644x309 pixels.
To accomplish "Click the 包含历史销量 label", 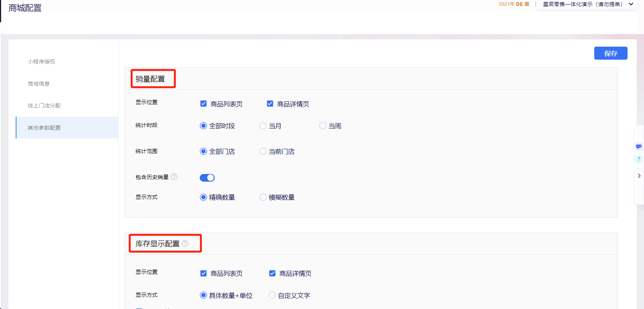I will click(152, 177).
